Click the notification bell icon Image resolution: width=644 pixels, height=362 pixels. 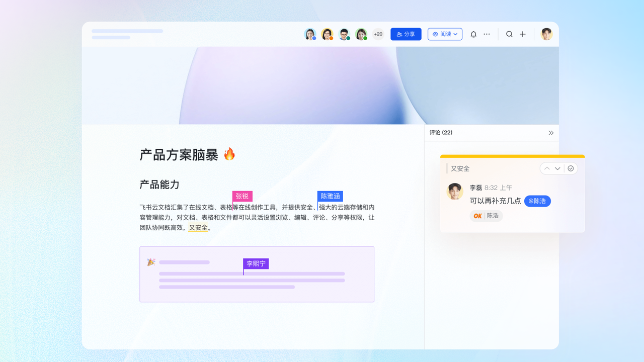pyautogui.click(x=473, y=34)
